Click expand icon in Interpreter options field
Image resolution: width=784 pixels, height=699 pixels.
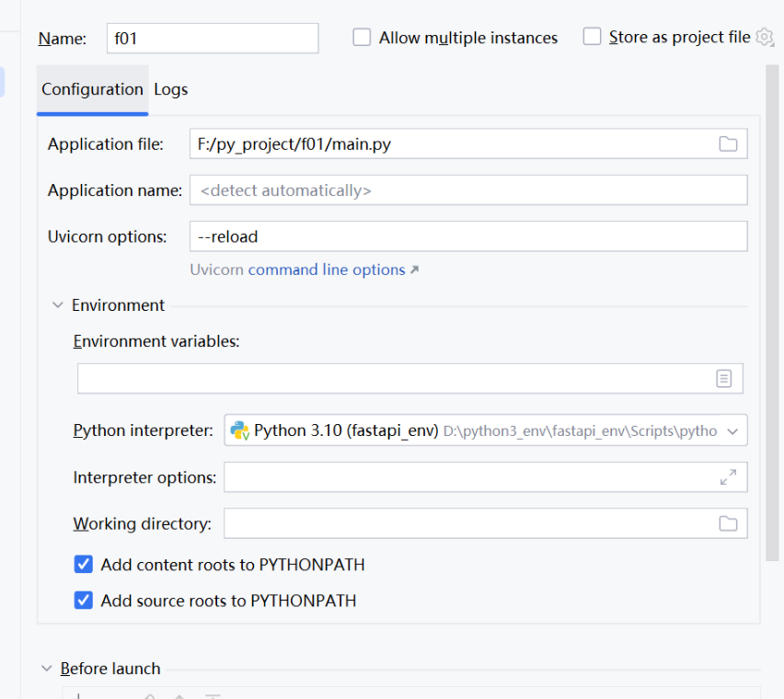[x=728, y=477]
